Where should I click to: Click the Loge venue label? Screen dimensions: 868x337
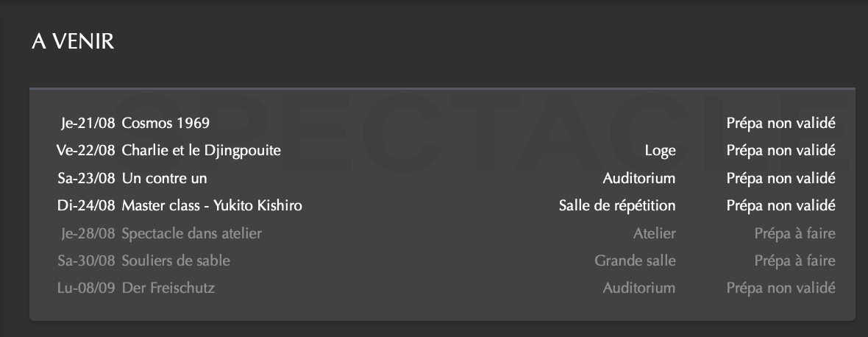(660, 151)
